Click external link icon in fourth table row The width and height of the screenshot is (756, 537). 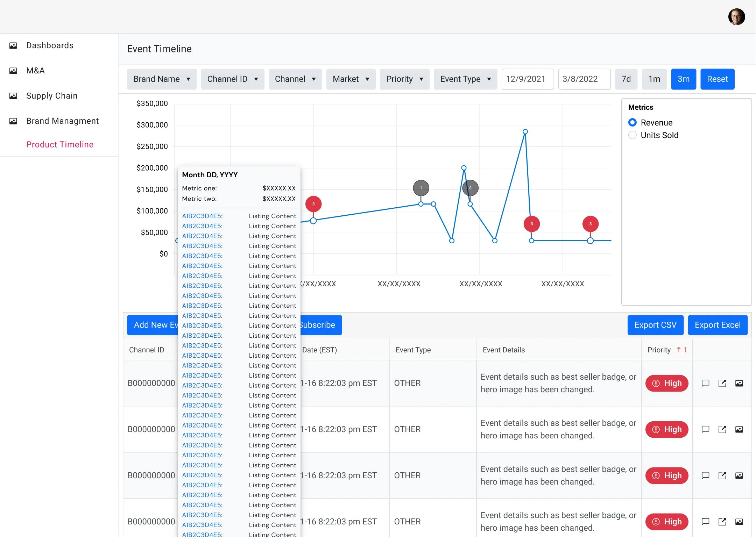pos(722,522)
